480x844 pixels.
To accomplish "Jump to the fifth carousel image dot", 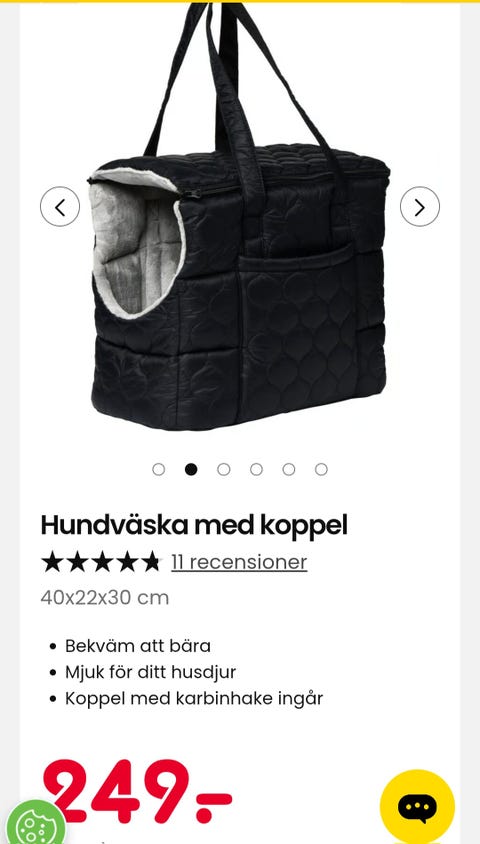I will (x=289, y=469).
